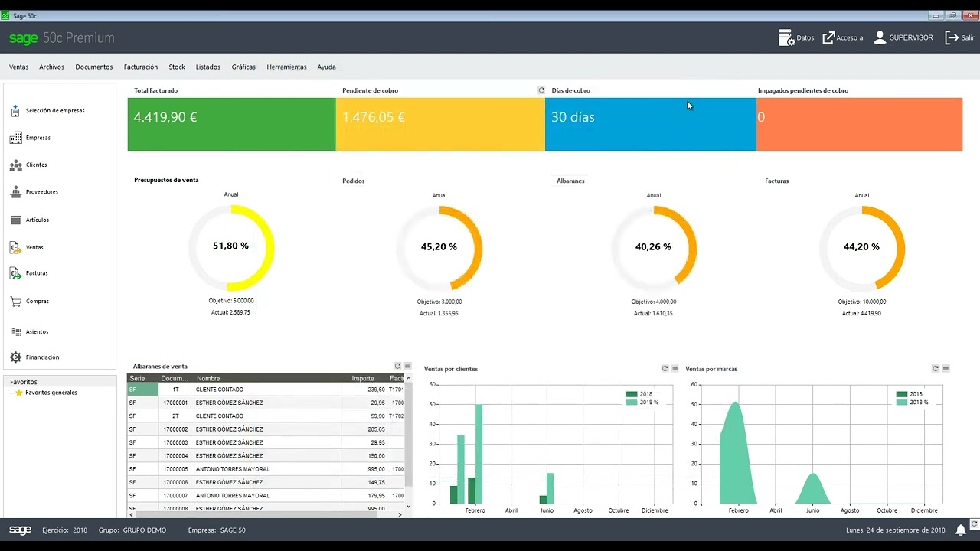Click the 17000004 document cell
Image resolution: width=980 pixels, height=551 pixels.
[176, 456]
